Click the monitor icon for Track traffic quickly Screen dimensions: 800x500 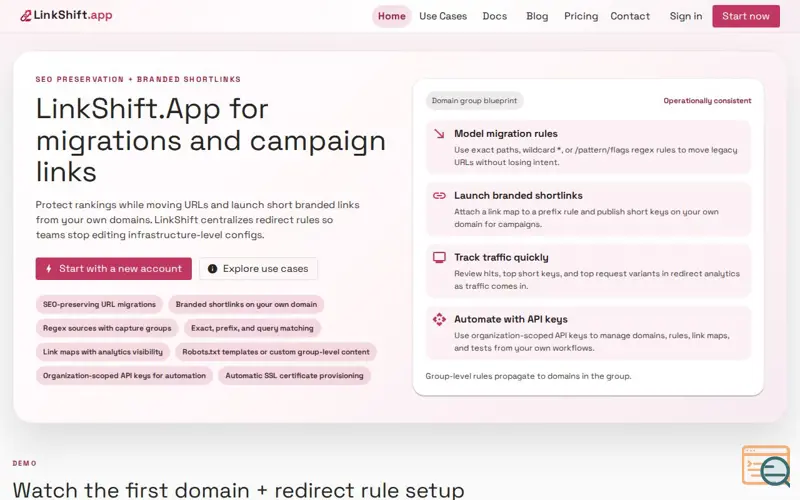(439, 257)
